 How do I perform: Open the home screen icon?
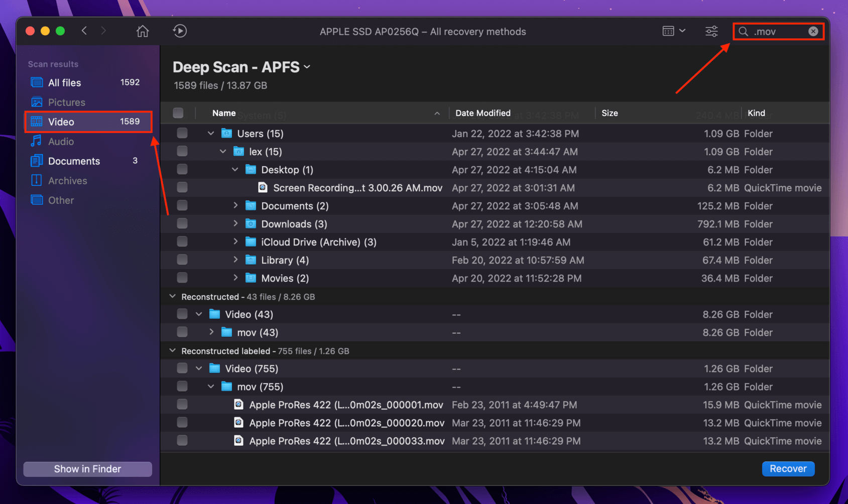tap(143, 31)
